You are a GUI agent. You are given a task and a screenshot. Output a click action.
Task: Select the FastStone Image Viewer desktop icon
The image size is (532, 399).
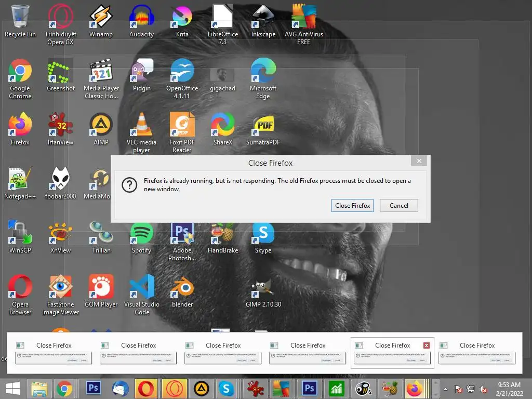(x=60, y=295)
